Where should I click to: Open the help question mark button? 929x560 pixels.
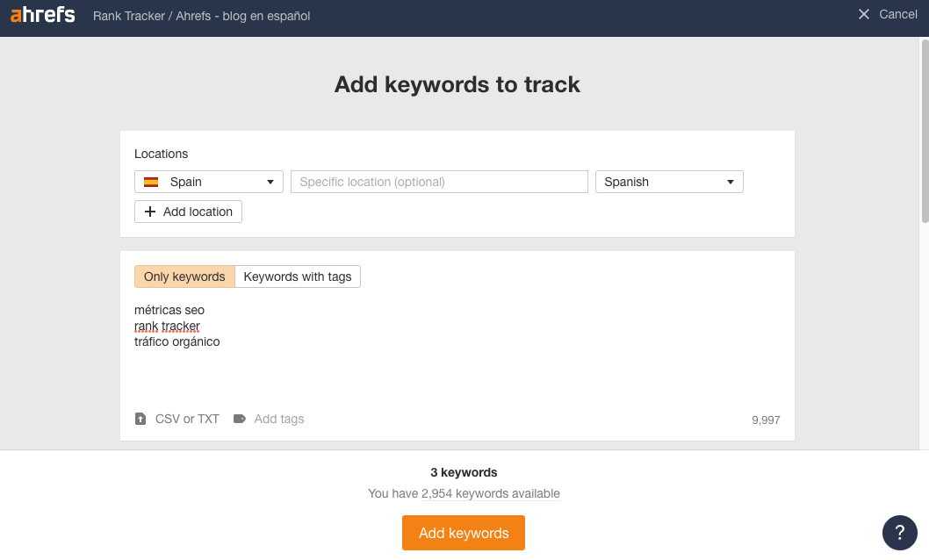[x=899, y=532]
